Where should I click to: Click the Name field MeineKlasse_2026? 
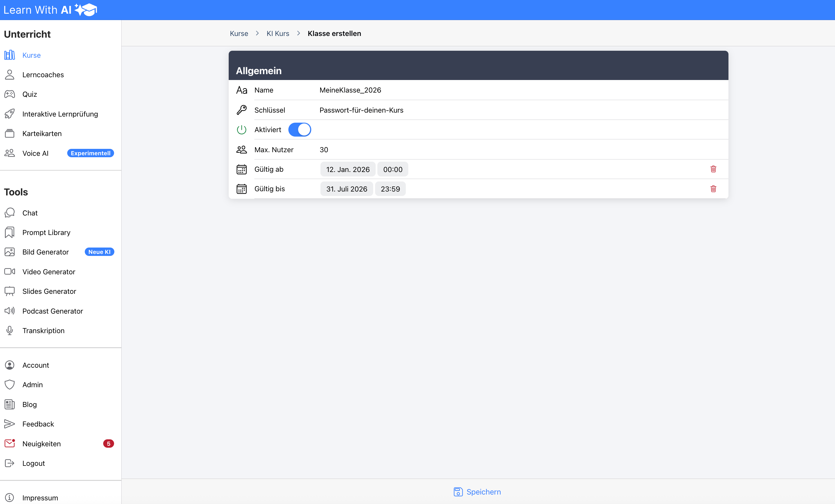(350, 90)
